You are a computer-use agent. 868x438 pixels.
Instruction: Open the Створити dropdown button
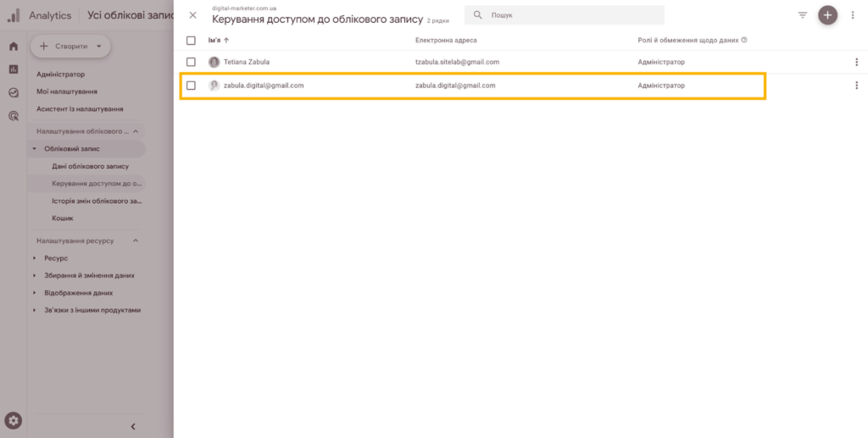(70, 47)
